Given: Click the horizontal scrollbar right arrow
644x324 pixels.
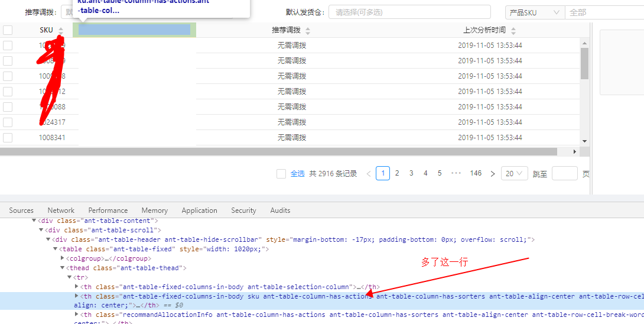Looking at the screenshot, I should 575,152.
